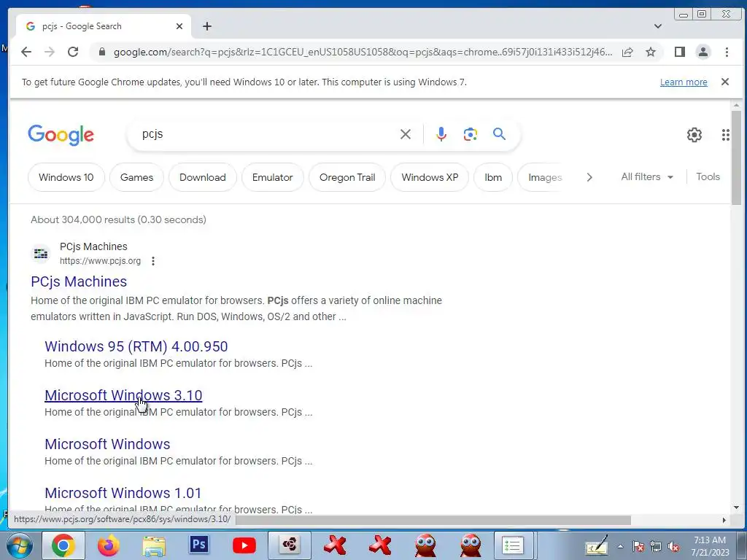
Task: Filter results by Windows 10
Action: [66, 177]
